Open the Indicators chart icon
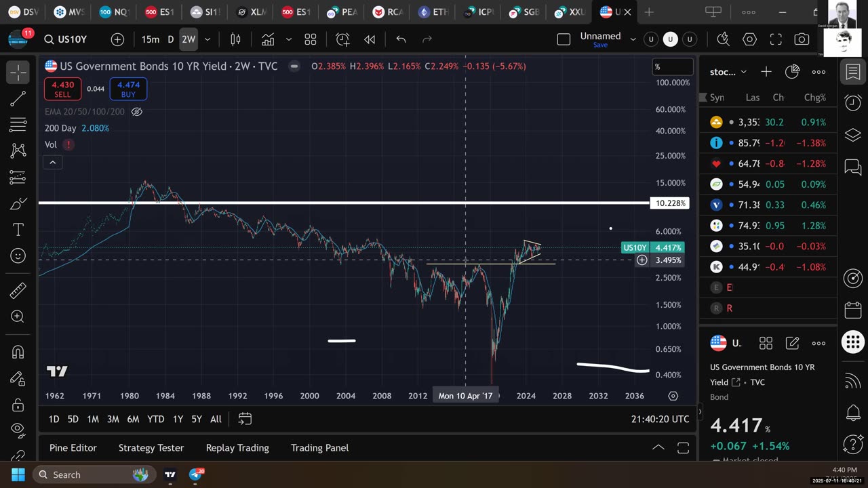 pos(269,39)
